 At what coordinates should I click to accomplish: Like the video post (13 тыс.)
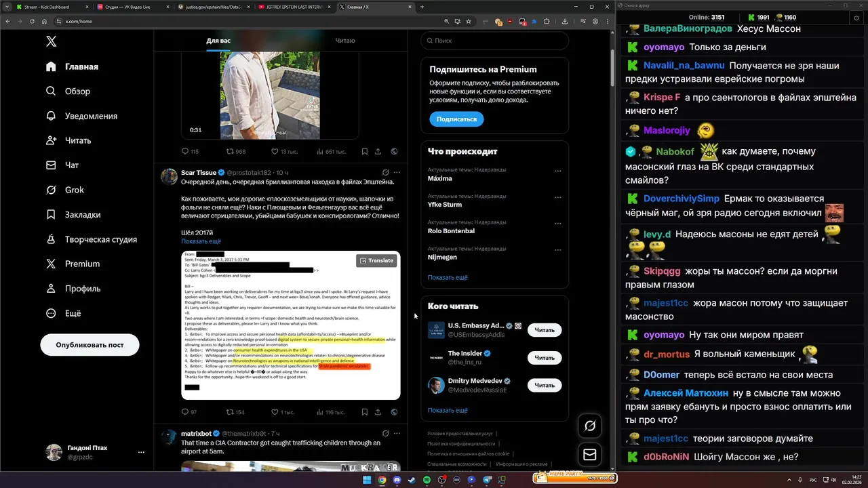(284, 152)
